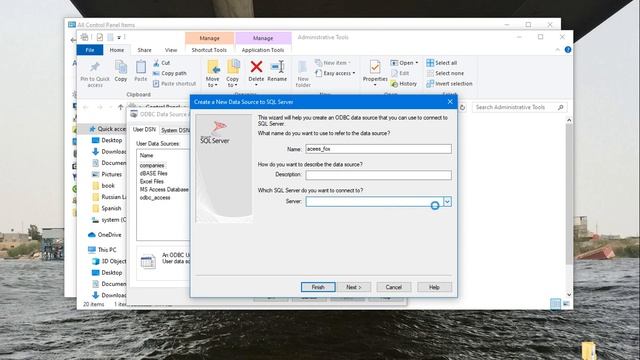Open the Easy access dropdown

point(335,73)
